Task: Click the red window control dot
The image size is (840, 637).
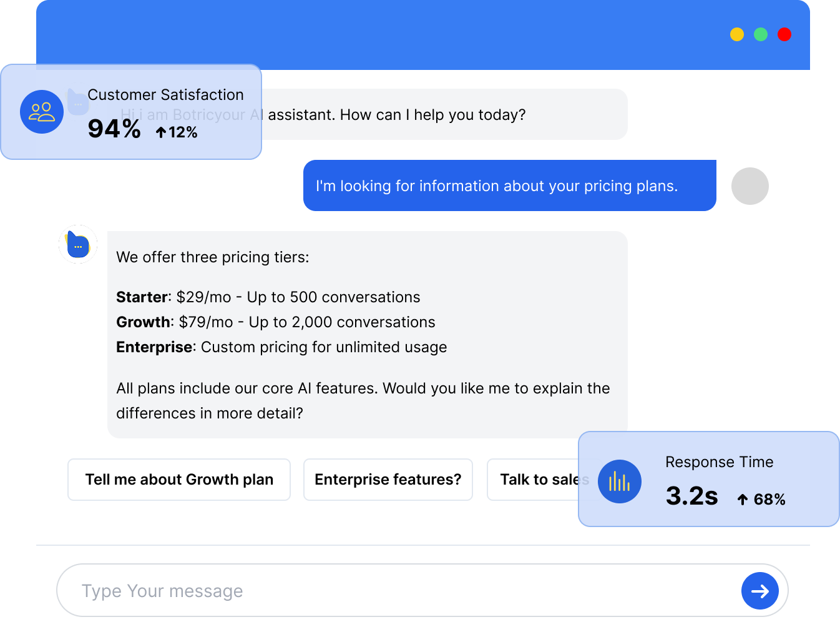Action: (x=784, y=34)
